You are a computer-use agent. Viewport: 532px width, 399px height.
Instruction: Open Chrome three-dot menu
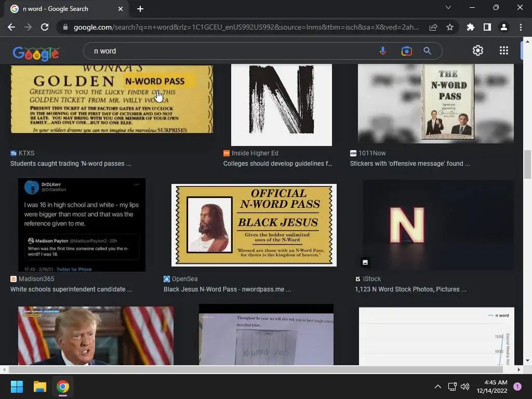click(x=521, y=27)
